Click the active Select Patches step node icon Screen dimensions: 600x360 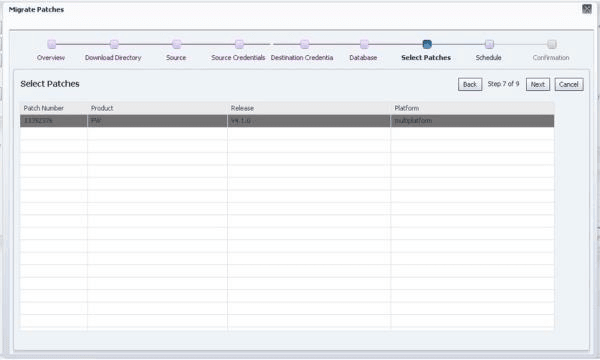[x=427, y=44]
